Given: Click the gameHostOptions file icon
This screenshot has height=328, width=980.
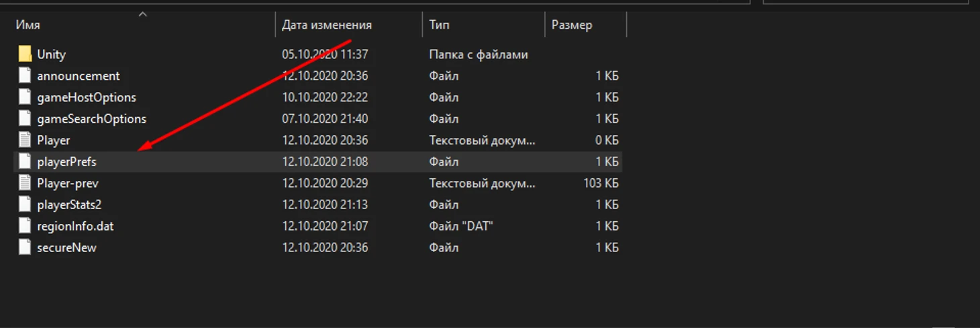Looking at the screenshot, I should click(25, 97).
